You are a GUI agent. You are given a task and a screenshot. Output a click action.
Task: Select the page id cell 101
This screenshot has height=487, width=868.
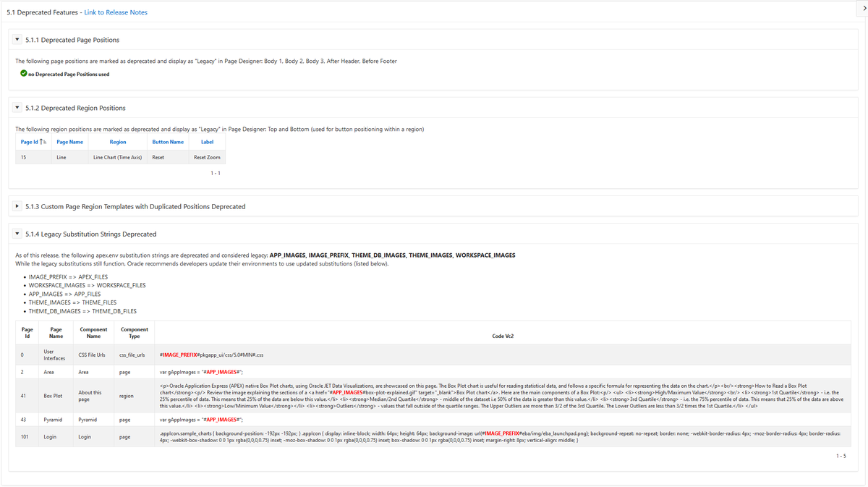point(27,437)
